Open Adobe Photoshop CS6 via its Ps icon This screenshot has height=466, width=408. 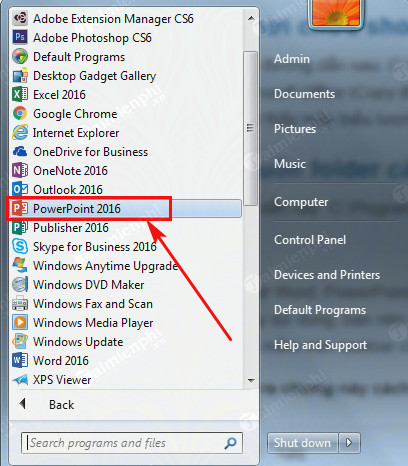[x=20, y=37]
